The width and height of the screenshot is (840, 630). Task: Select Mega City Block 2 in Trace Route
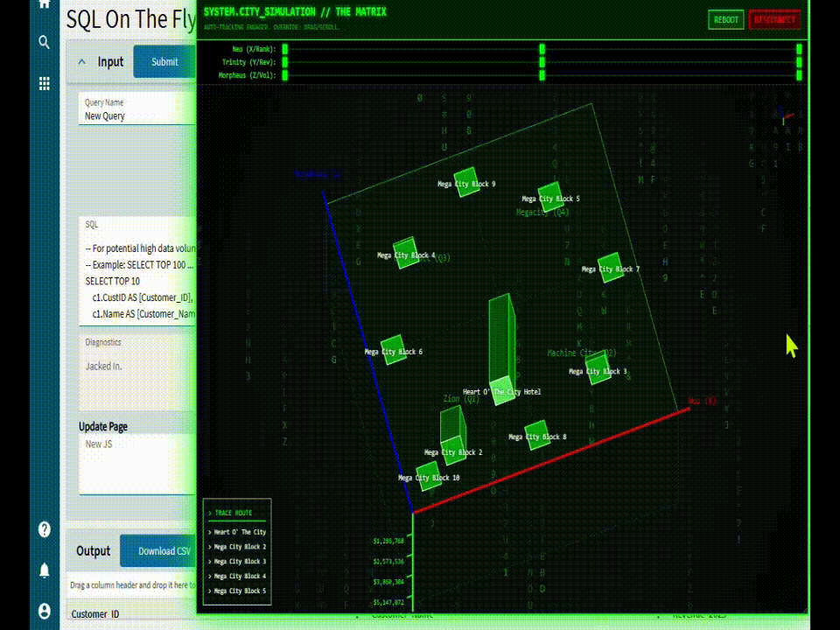[x=237, y=546]
